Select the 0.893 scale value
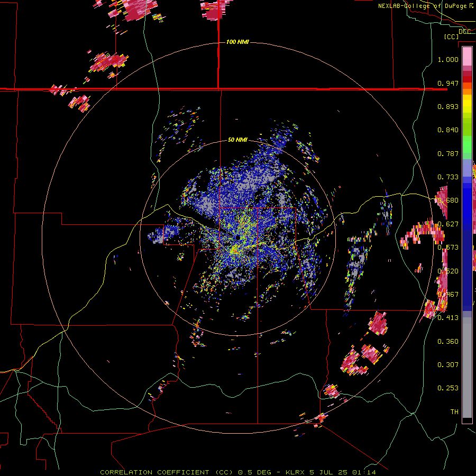This screenshot has width=476, height=476. point(448,106)
